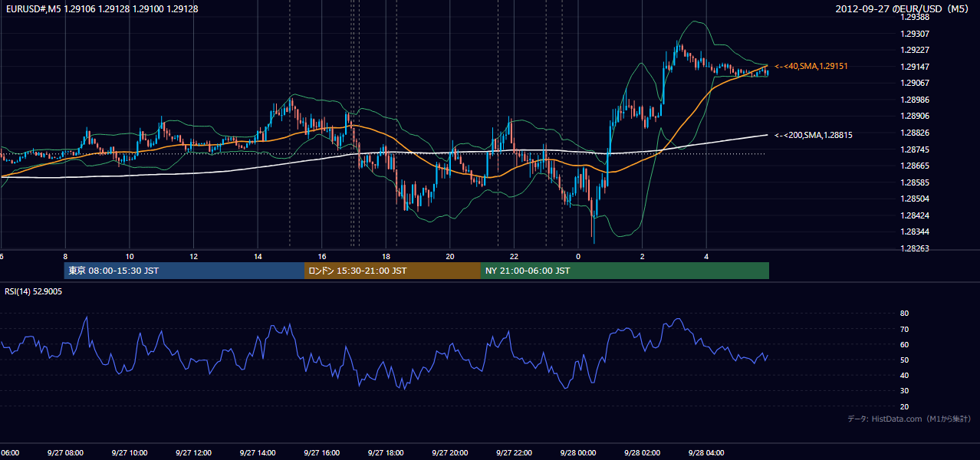Click the 1.29227 price axis label
Viewport: 980px width, 460px height.
tap(915, 50)
